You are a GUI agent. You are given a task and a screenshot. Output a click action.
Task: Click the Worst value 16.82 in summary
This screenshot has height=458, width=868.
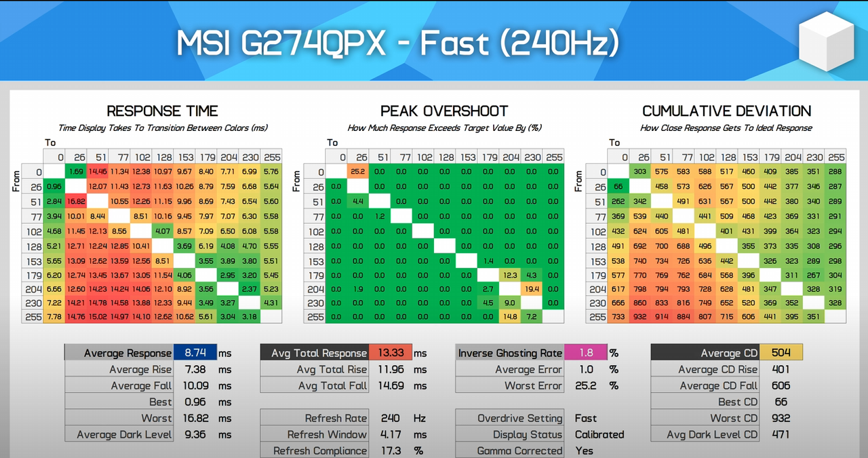(195, 418)
